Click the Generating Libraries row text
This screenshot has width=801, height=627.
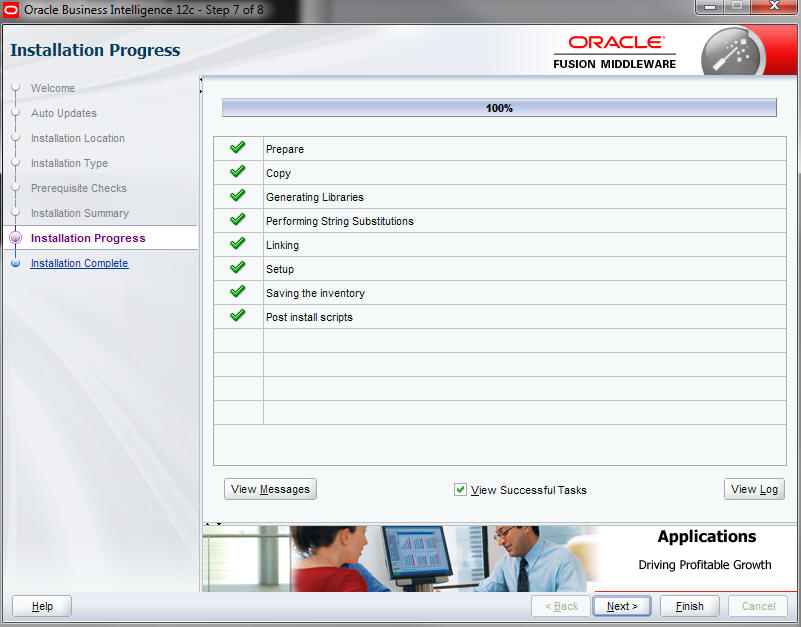point(315,197)
